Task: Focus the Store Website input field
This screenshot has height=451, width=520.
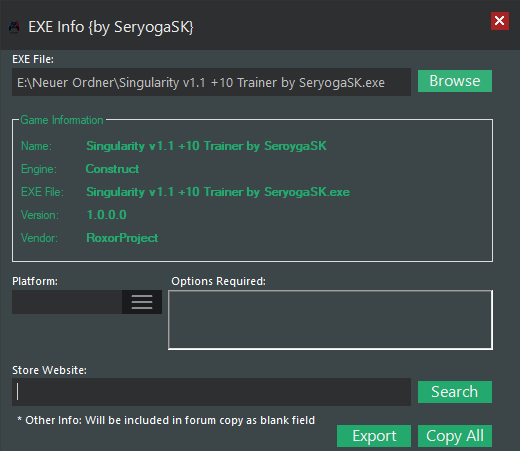Action: click(211, 392)
